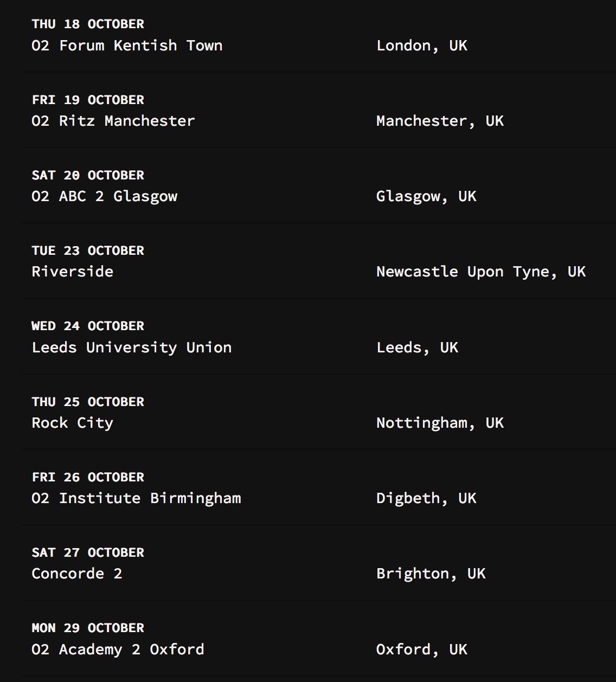The image size is (616, 682).
Task: Select O2 Institute Birmingham venue
Action: 136,498
